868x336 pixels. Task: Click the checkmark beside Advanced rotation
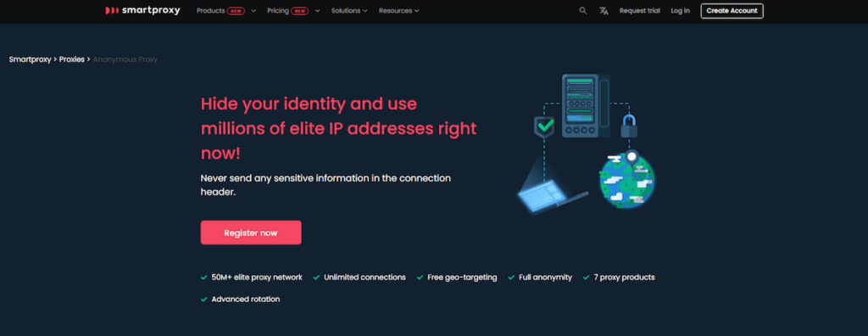click(203, 300)
